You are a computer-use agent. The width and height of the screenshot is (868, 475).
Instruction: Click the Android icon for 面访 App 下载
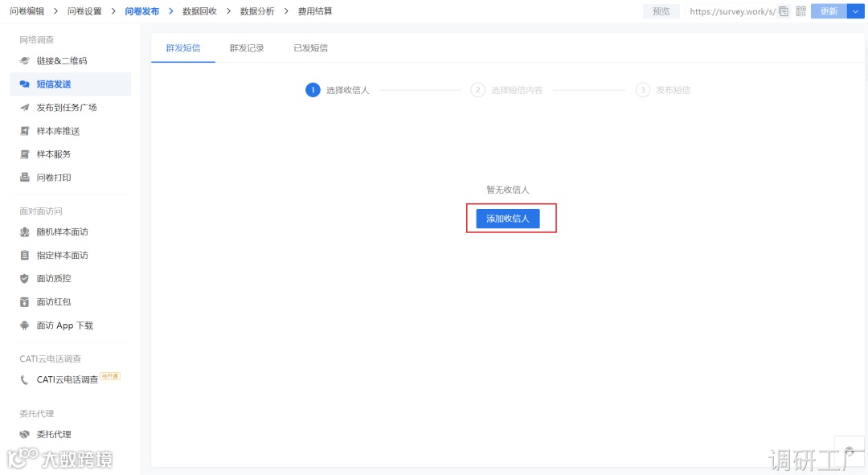[24, 326]
